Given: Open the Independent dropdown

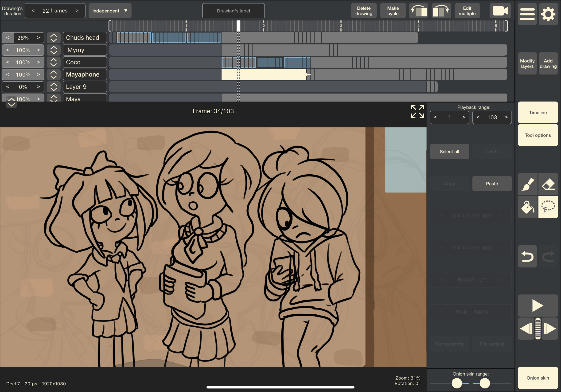Looking at the screenshot, I should (110, 11).
